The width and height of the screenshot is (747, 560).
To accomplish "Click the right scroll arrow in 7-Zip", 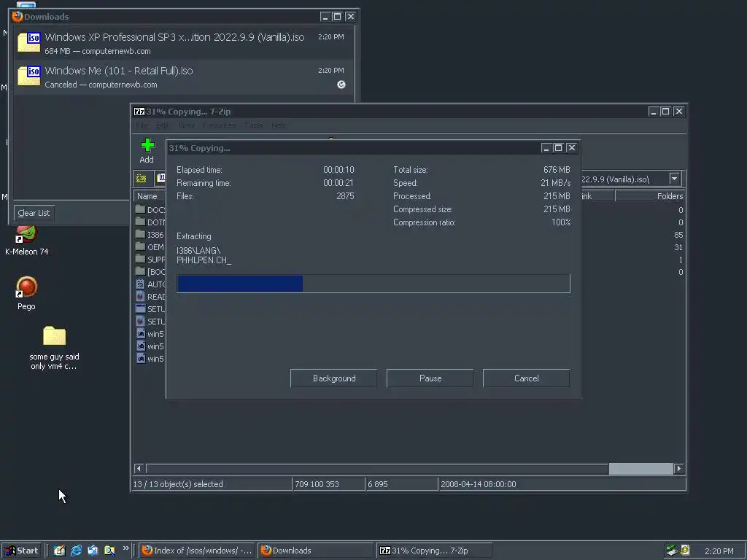I will tap(679, 469).
